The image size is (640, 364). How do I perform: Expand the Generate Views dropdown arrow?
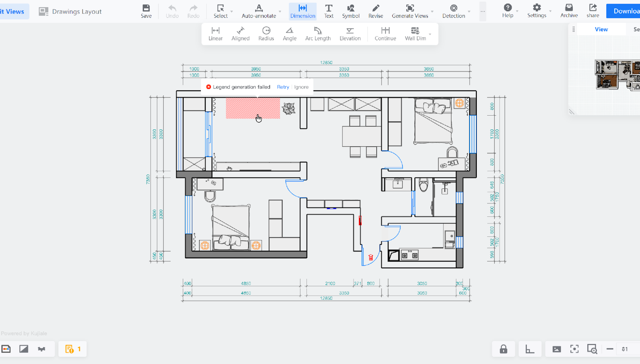pos(432,12)
